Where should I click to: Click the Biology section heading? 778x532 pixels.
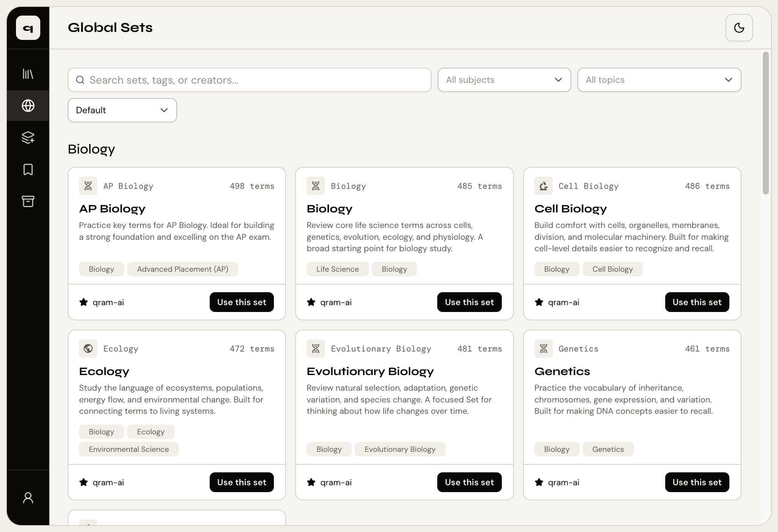pos(91,149)
